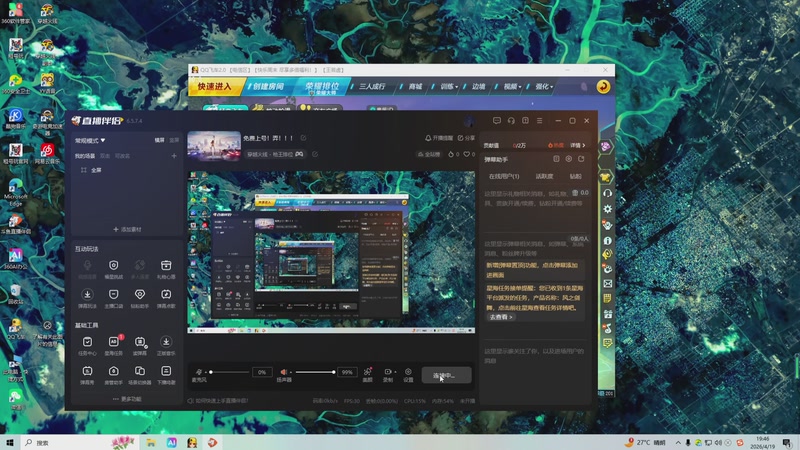Screen dimensions: 800x450
Task: Open the 录制 record options dropdown
Action: [396, 372]
